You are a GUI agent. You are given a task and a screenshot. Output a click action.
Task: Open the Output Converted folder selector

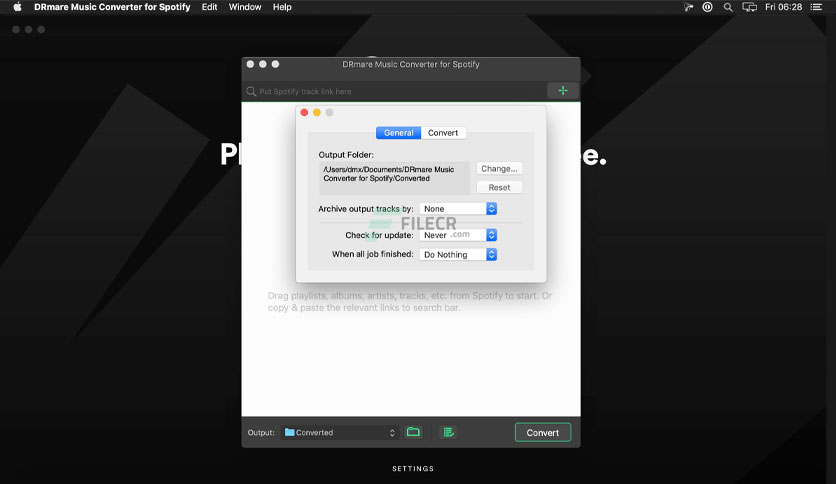340,432
